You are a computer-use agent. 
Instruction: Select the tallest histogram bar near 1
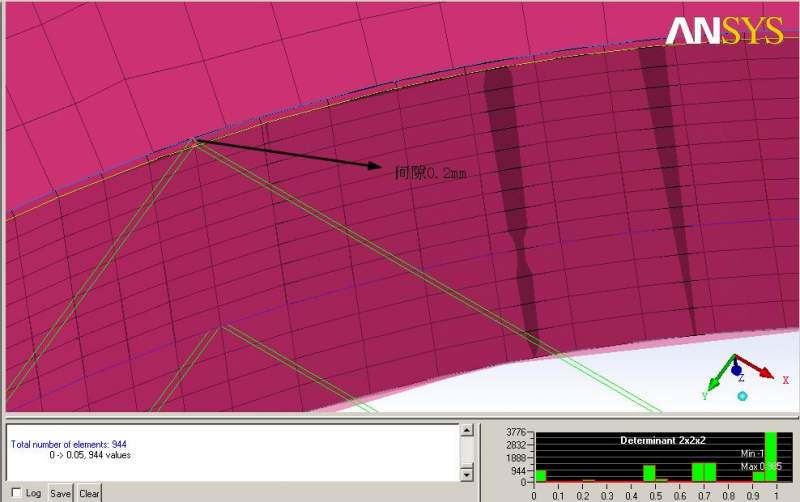[x=770, y=457]
